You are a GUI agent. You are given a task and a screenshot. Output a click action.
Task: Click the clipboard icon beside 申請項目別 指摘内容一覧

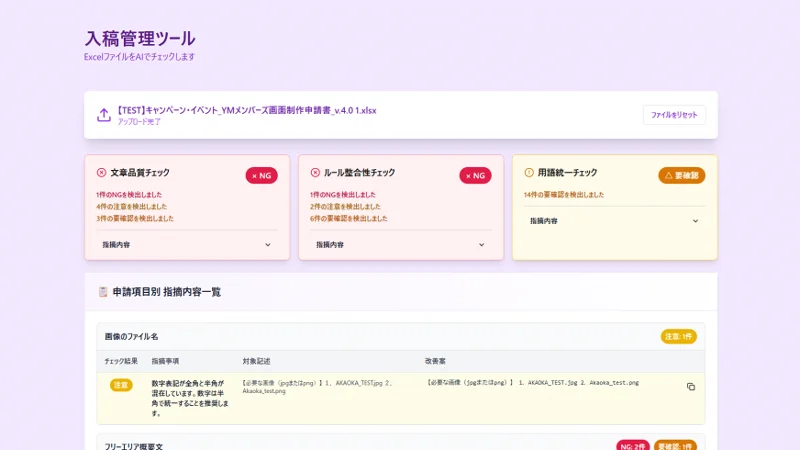[103, 292]
